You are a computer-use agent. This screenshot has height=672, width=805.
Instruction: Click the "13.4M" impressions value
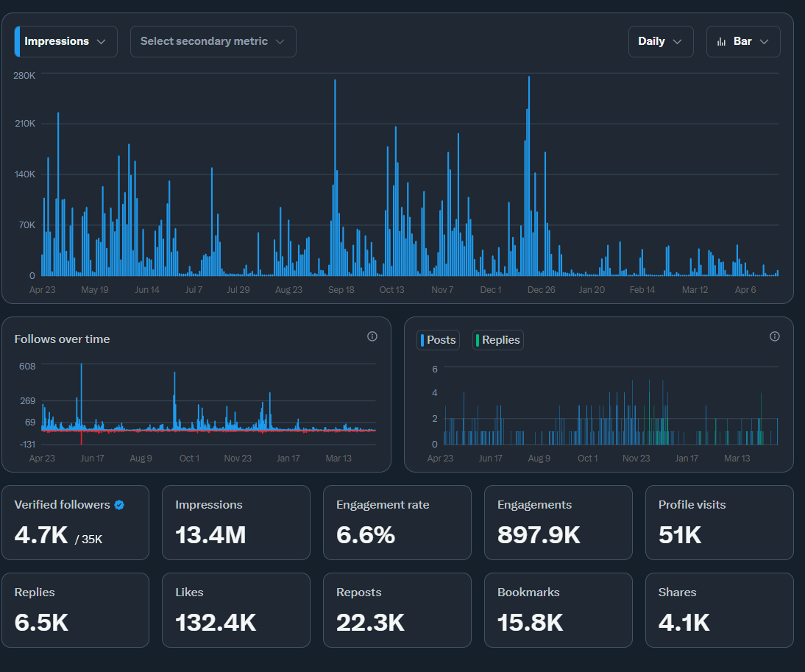point(210,535)
